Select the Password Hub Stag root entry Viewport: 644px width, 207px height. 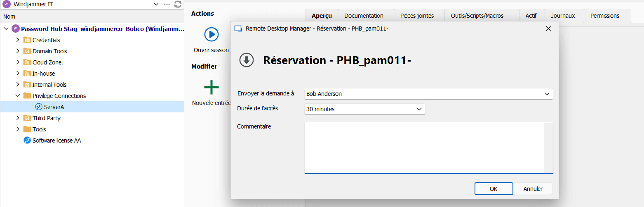coord(92,29)
